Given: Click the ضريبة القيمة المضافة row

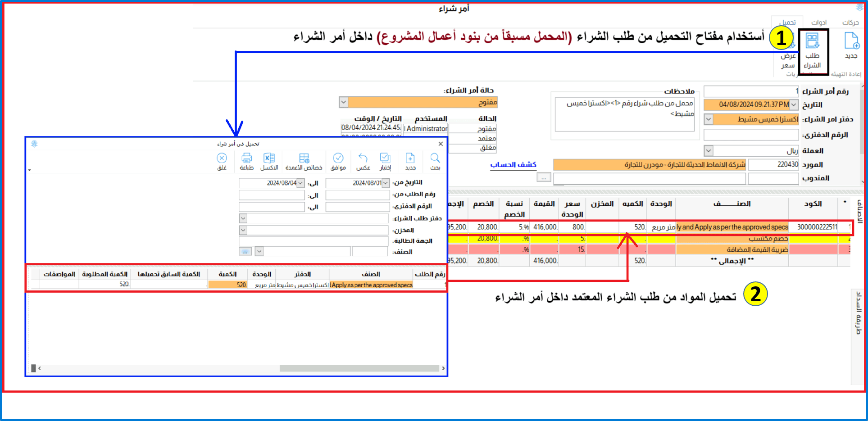Looking at the screenshot, I should (649, 249).
